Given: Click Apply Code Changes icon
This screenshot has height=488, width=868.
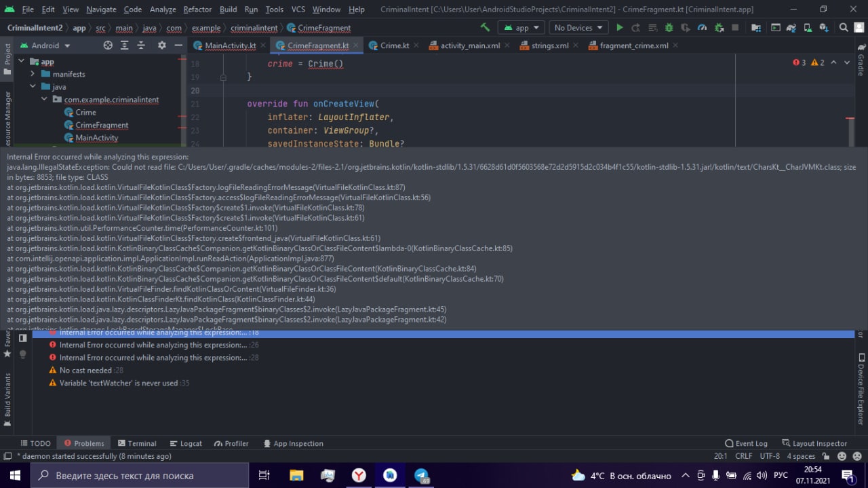Looking at the screenshot, I should (652, 28).
